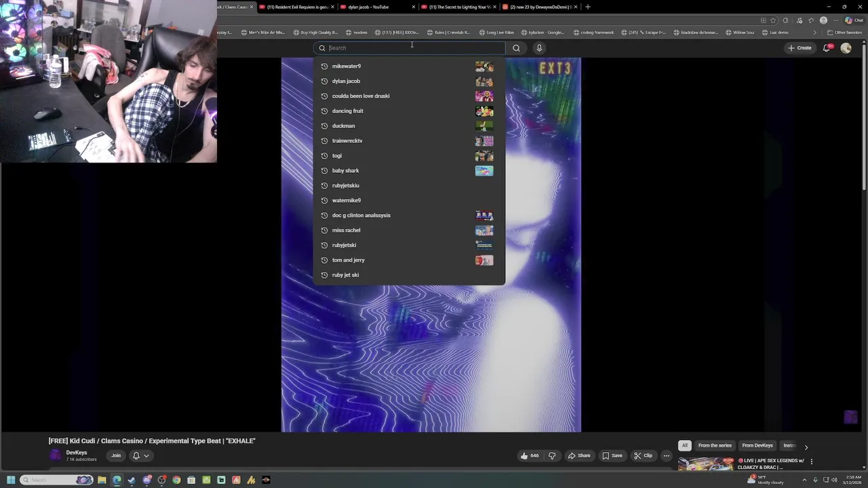Select search suggestion dancing fruit
The width and height of the screenshot is (868, 488).
[x=409, y=111]
